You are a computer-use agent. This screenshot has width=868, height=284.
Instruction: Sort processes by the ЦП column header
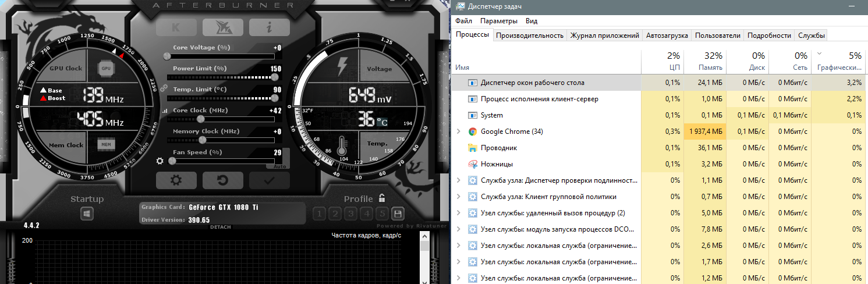(662, 62)
